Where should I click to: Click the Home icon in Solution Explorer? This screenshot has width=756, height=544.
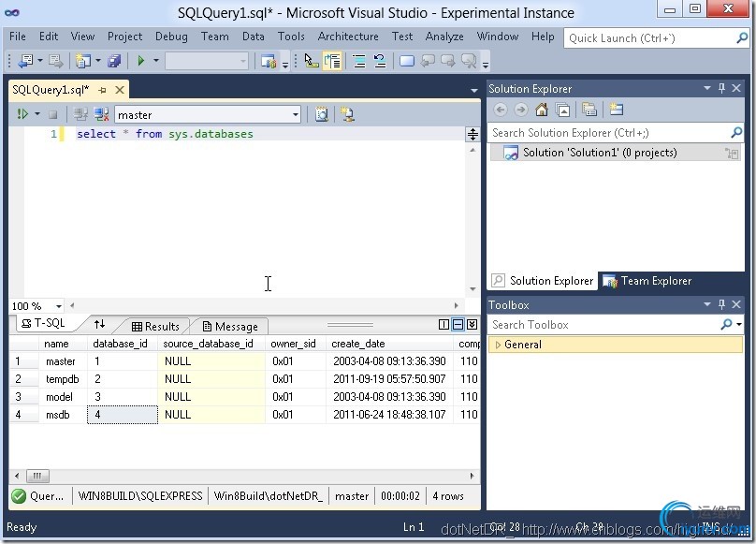coord(542,110)
